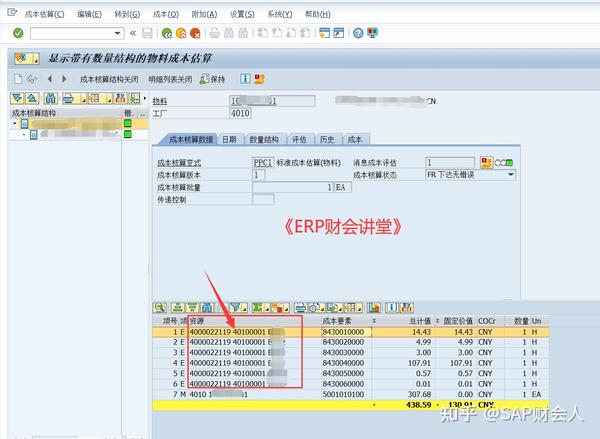Click total value 107.91 in row 4
This screenshot has width=600, height=439.
(419, 363)
